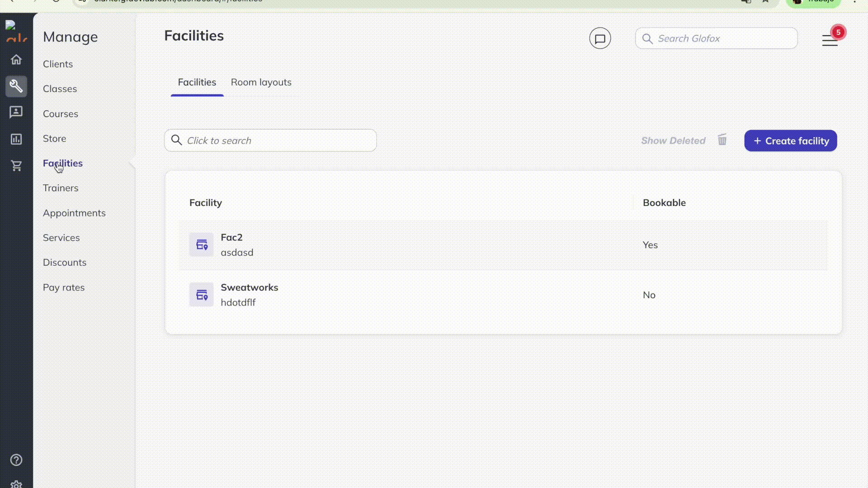Open the hamburger menu with notifications
868x488 pixels.
click(830, 40)
